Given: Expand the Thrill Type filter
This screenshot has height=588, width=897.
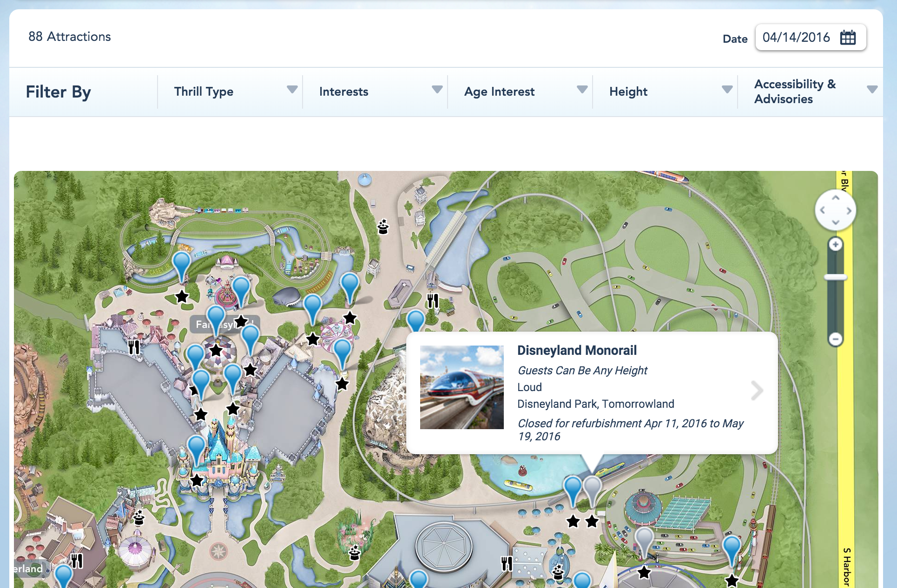Looking at the screenshot, I should (230, 91).
